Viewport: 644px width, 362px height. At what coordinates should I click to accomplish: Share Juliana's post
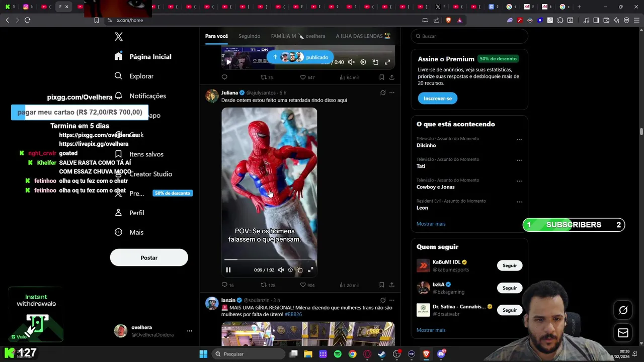(391, 285)
